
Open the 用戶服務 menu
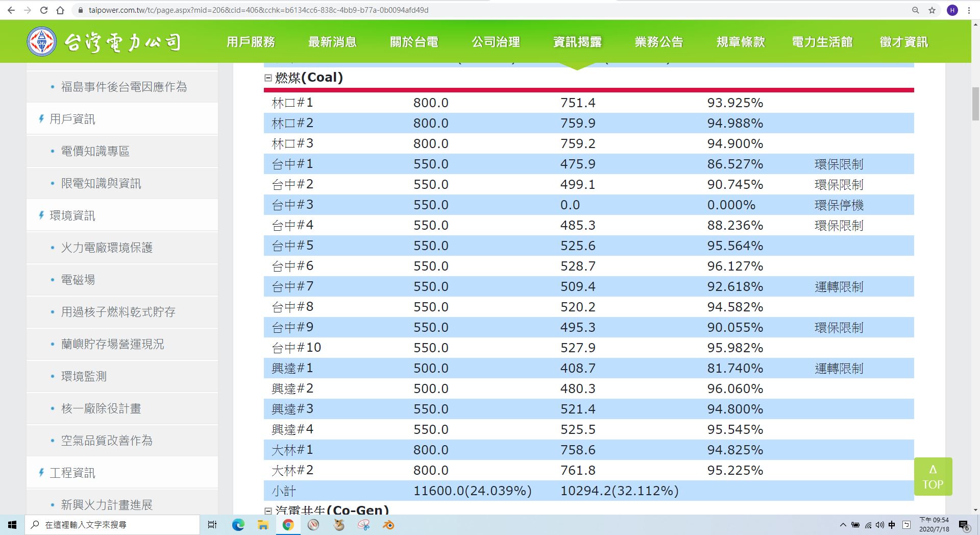click(251, 42)
